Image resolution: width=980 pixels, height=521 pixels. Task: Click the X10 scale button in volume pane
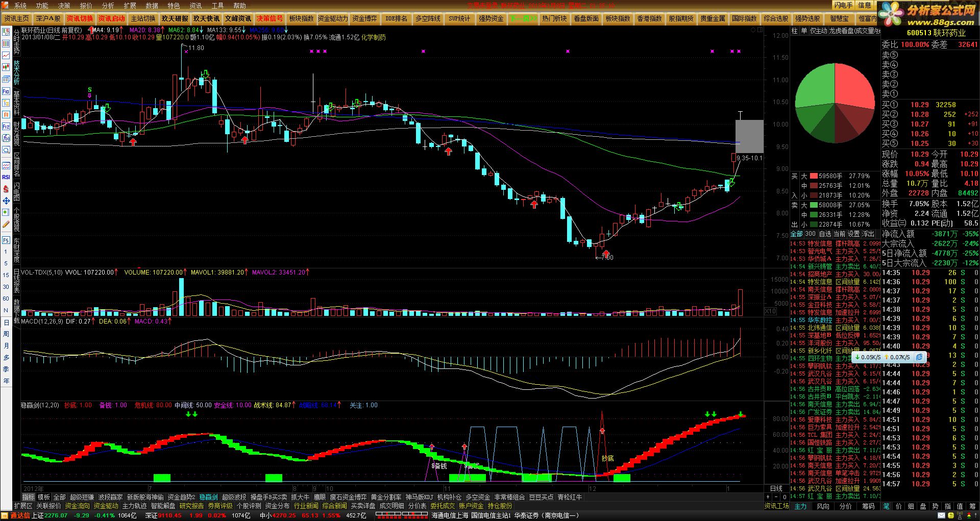[x=771, y=311]
